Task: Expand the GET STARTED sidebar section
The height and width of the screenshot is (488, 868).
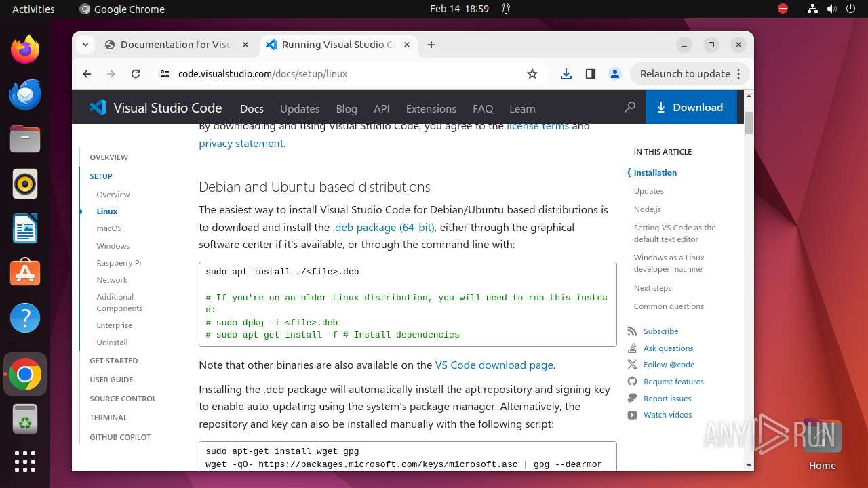Action: coord(114,361)
